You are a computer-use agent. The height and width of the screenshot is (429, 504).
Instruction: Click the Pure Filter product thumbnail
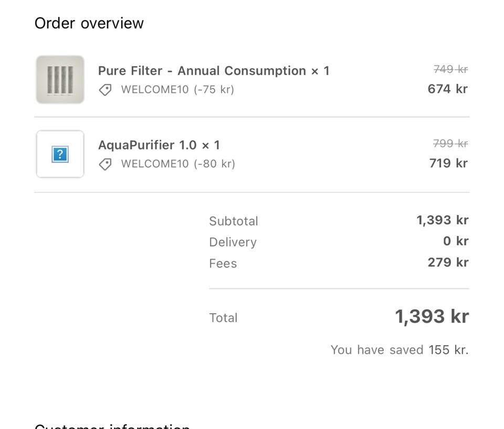[x=60, y=80]
